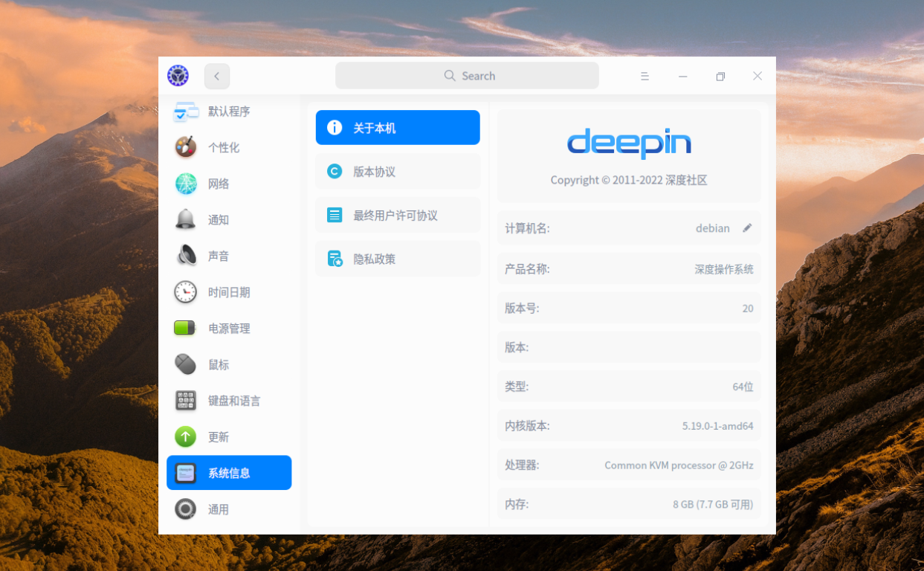
Task: Click the control center logo icon at top left
Action: [x=178, y=75]
